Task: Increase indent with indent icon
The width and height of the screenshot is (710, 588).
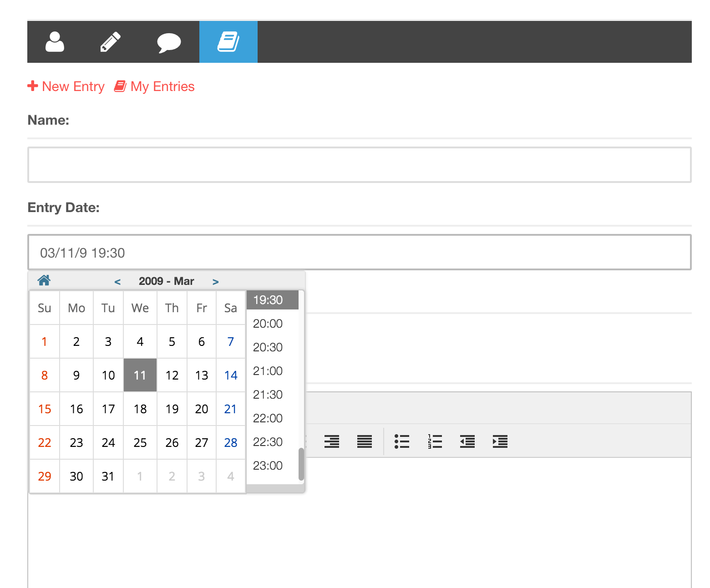Action: pyautogui.click(x=500, y=441)
